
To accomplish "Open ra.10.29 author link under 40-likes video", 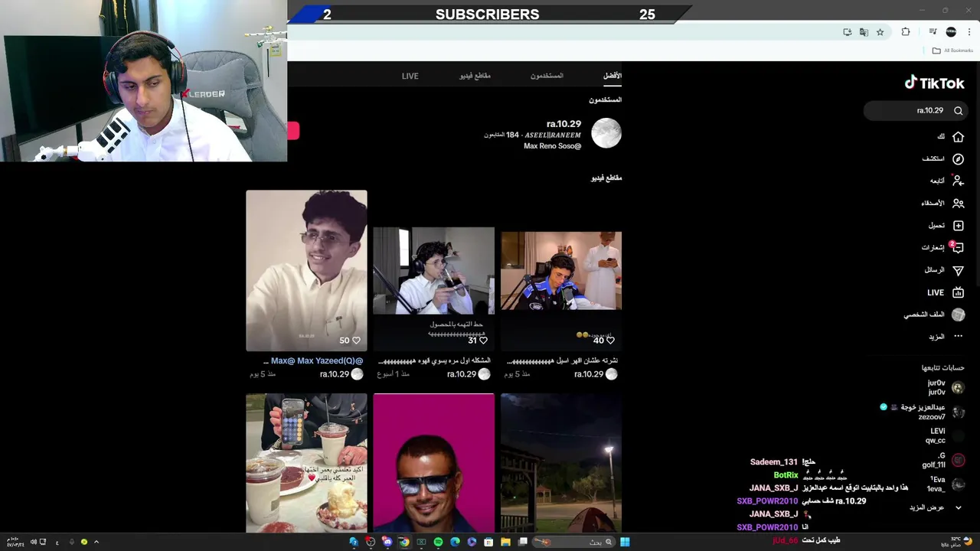I will tap(589, 374).
